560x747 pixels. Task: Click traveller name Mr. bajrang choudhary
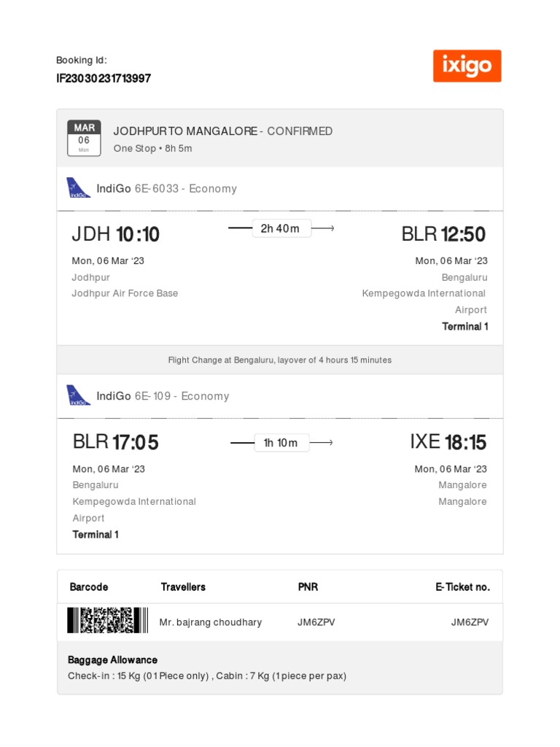pyautogui.click(x=211, y=622)
